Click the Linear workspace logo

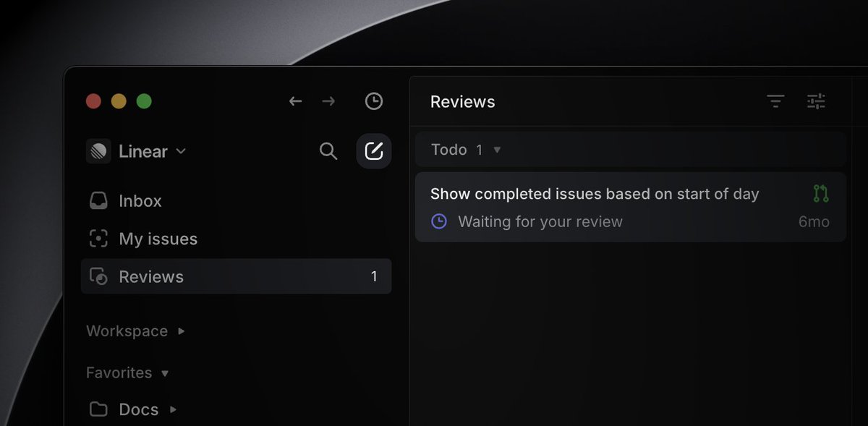[98, 151]
